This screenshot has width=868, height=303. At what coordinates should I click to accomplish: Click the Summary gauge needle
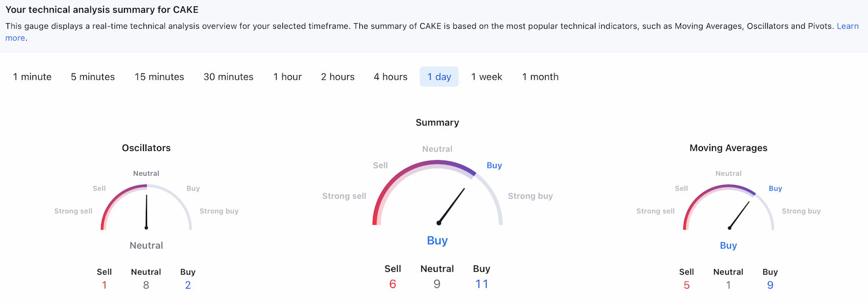click(452, 206)
